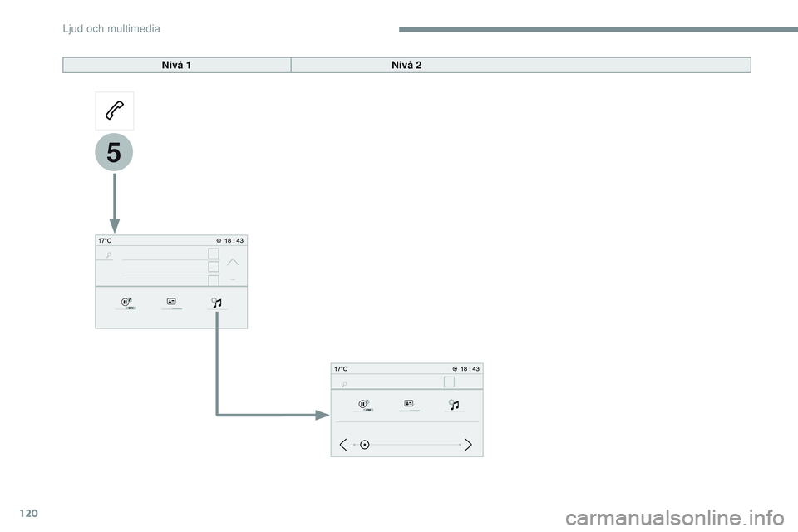Click the ringtone volume slider knob
The image size is (798, 532).
click(x=364, y=445)
